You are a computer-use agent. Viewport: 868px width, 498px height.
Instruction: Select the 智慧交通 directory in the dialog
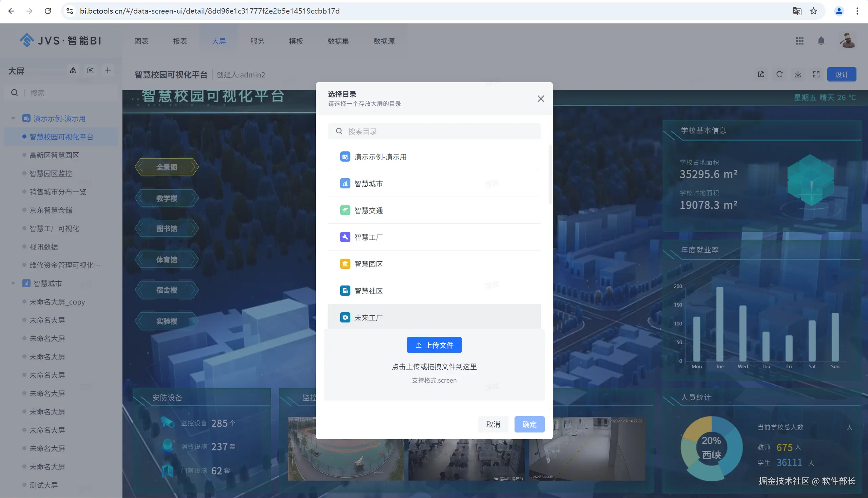point(368,210)
